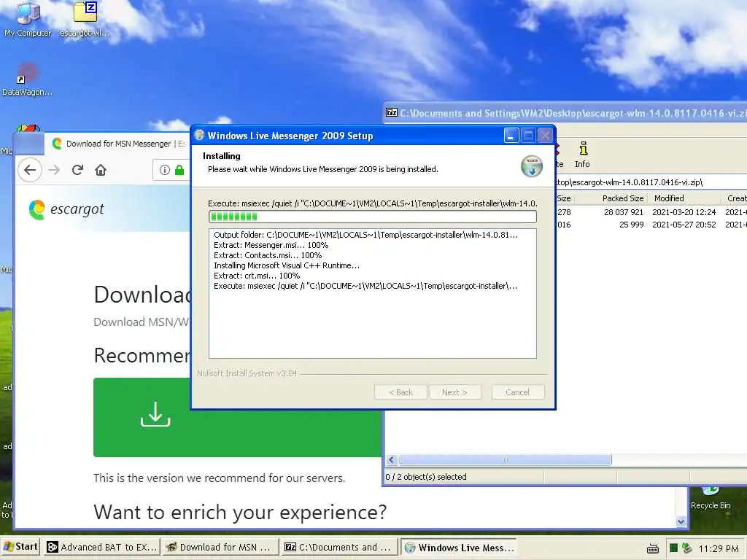This screenshot has height=560, width=747.
Task: Open the Start menu
Action: tap(20, 547)
